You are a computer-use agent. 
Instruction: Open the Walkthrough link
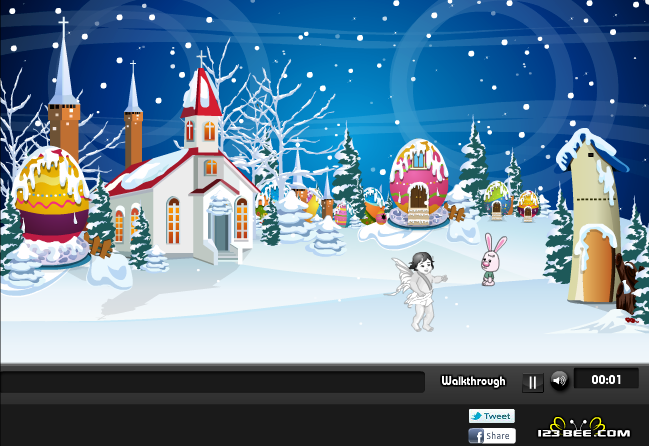(x=473, y=381)
